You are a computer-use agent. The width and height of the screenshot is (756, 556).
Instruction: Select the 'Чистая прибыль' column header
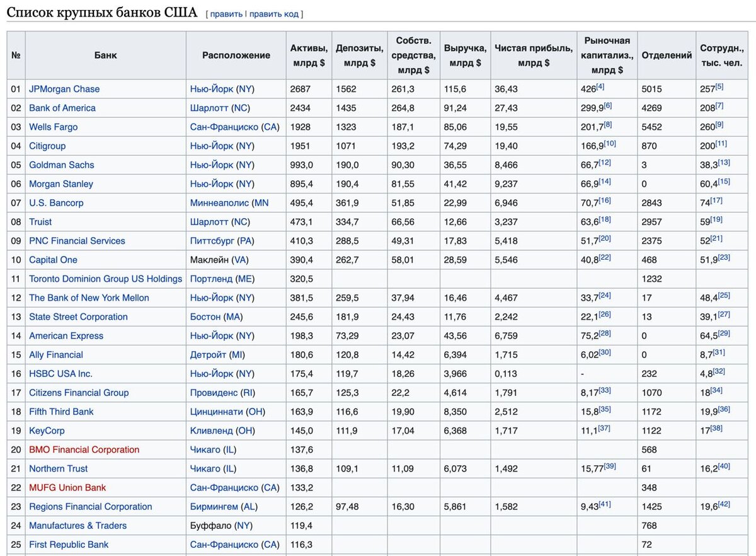[x=534, y=55]
